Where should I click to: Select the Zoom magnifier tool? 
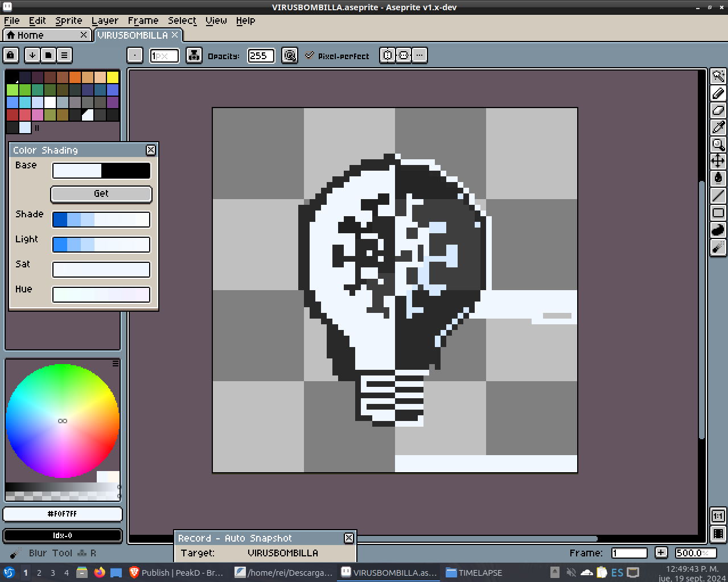[x=718, y=145]
